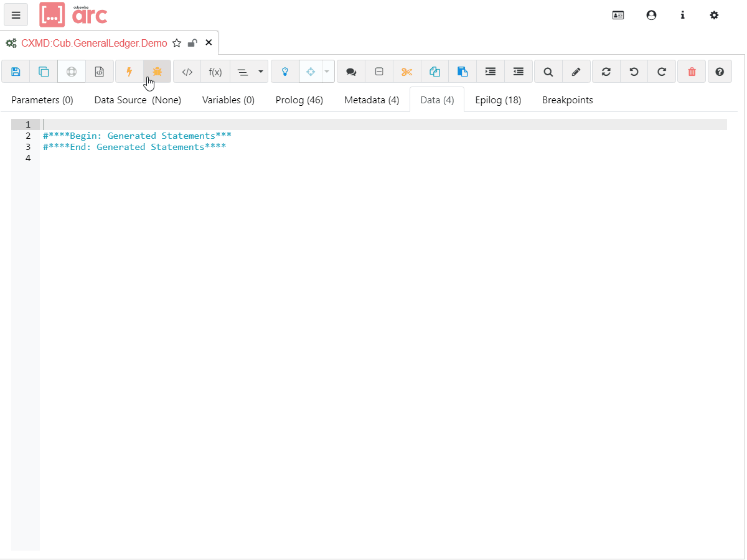Click the comment bubbles icon
This screenshot has height=560, width=747.
[351, 72]
